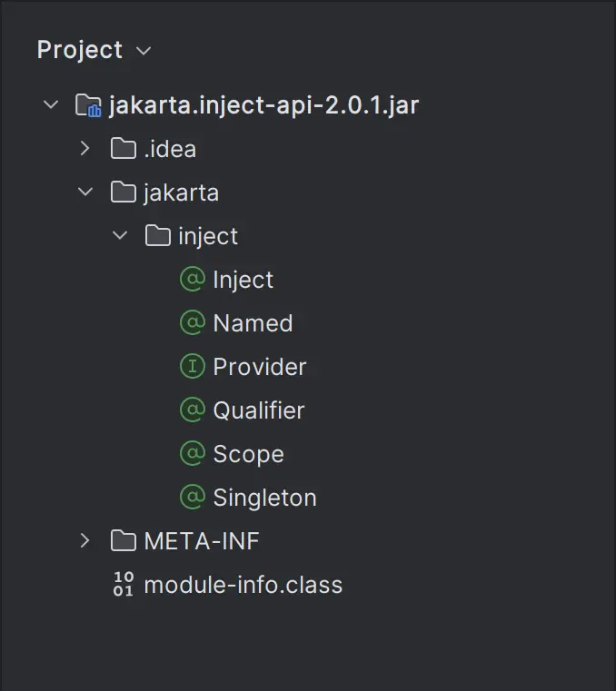Click the module-info.class binary file icon

pyautogui.click(x=124, y=585)
